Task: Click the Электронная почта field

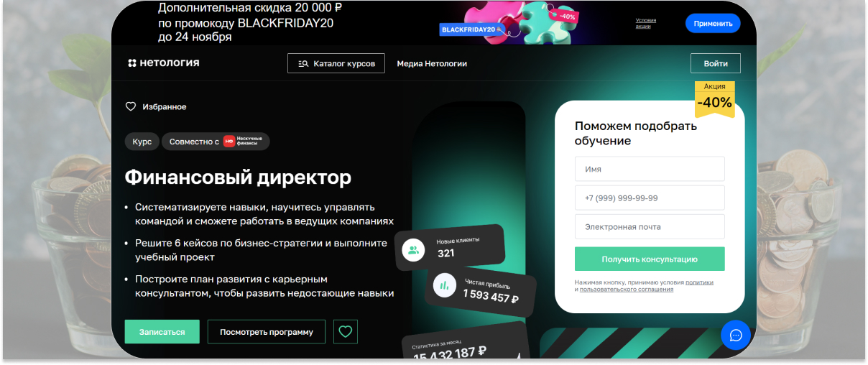Action: click(x=650, y=226)
